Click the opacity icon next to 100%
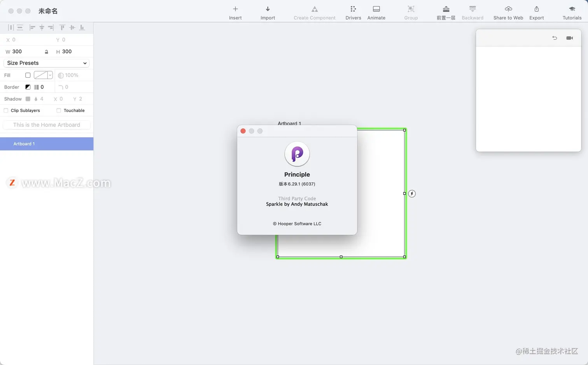 pyautogui.click(x=61, y=75)
